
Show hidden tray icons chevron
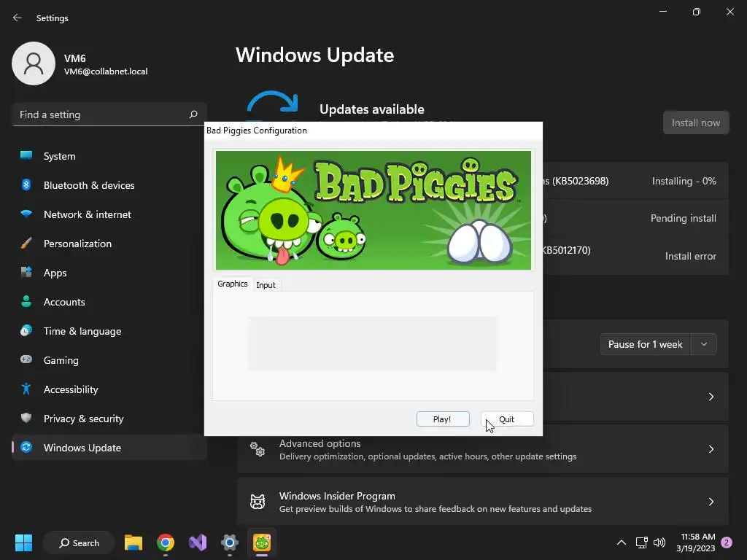point(622,542)
